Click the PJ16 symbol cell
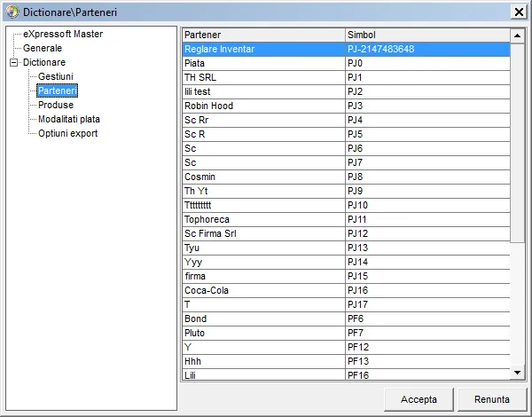 click(427, 291)
